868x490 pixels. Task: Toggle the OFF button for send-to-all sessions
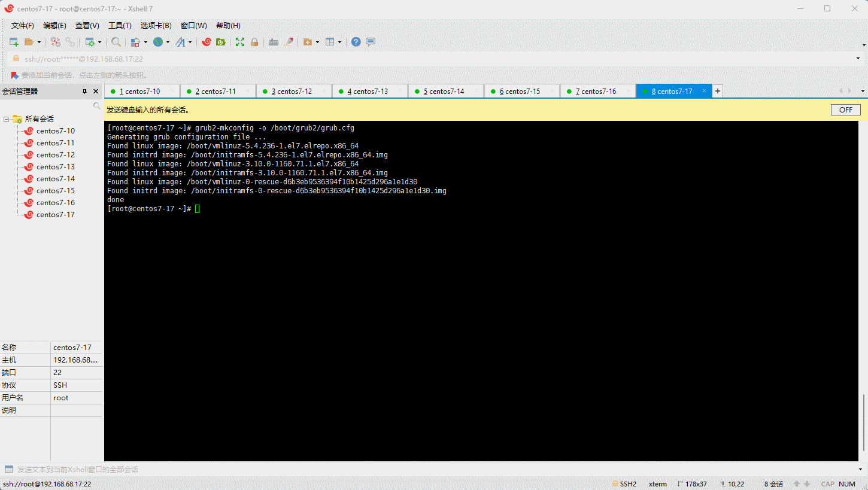click(846, 110)
